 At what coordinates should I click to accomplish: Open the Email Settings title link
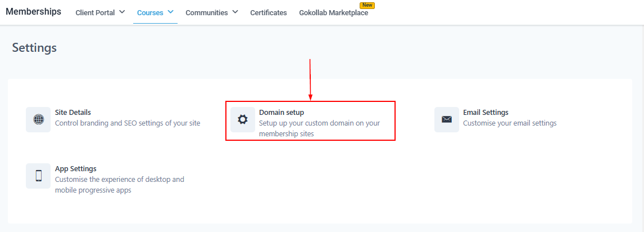pos(486,113)
